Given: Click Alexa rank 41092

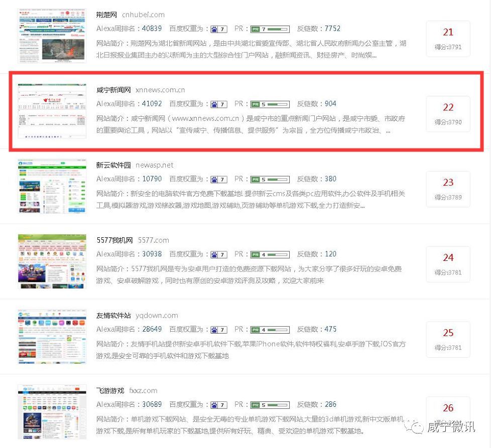Looking at the screenshot, I should 152,103.
